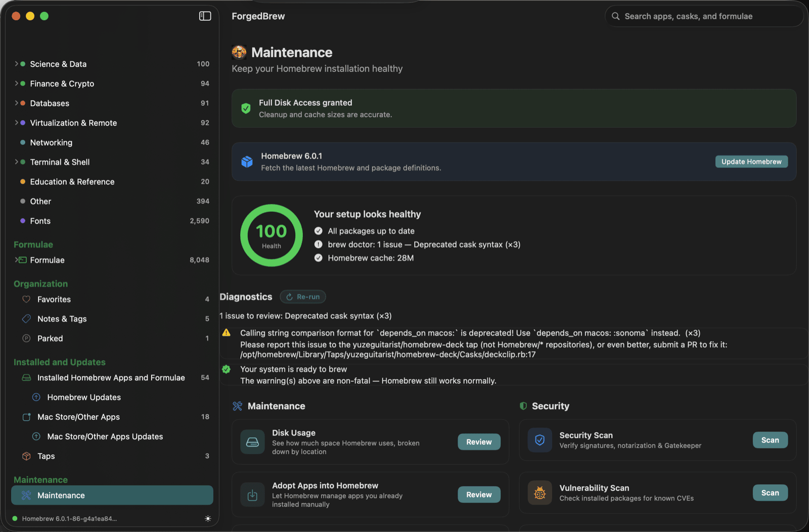The width and height of the screenshot is (809, 532).
Task: Open Homebrew Updates
Action: click(112, 397)
